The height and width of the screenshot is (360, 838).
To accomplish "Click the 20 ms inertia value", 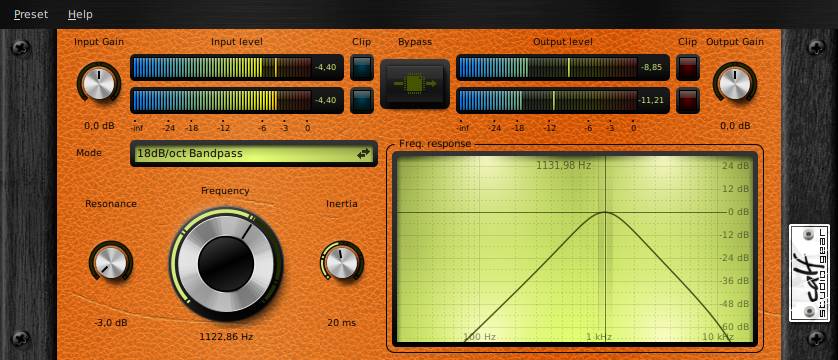I will (x=342, y=323).
